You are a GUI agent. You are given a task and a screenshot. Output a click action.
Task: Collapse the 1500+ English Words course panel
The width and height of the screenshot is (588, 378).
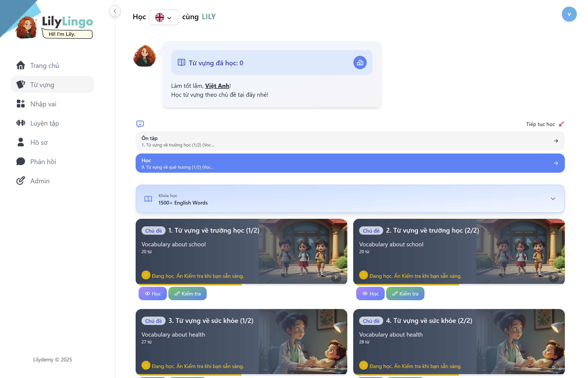[x=553, y=199]
